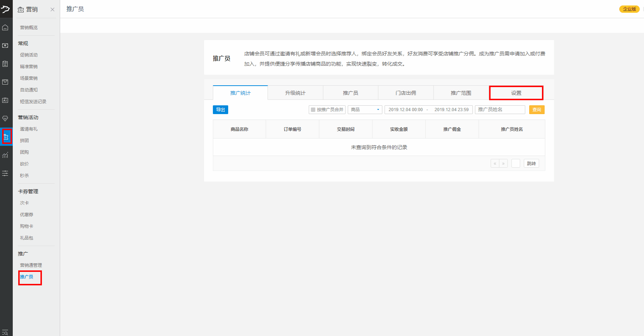Open the end date 2019.12.04 23:59 picker

(451, 110)
